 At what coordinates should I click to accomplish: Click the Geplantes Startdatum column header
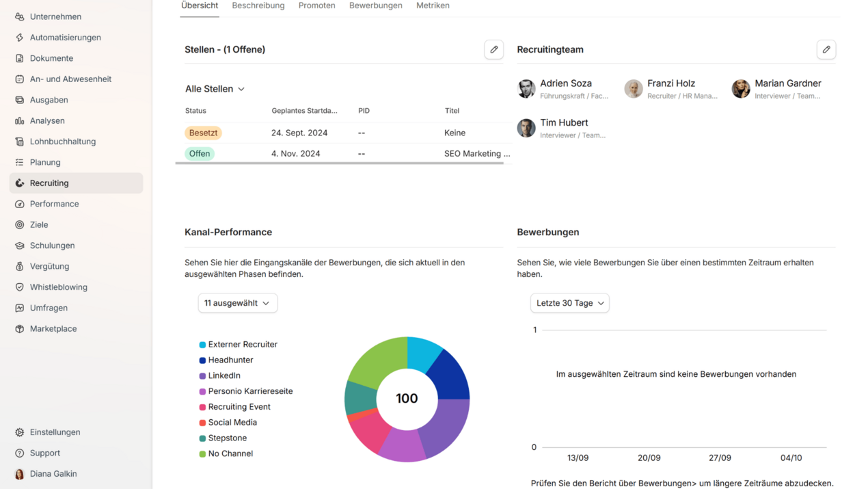point(304,111)
